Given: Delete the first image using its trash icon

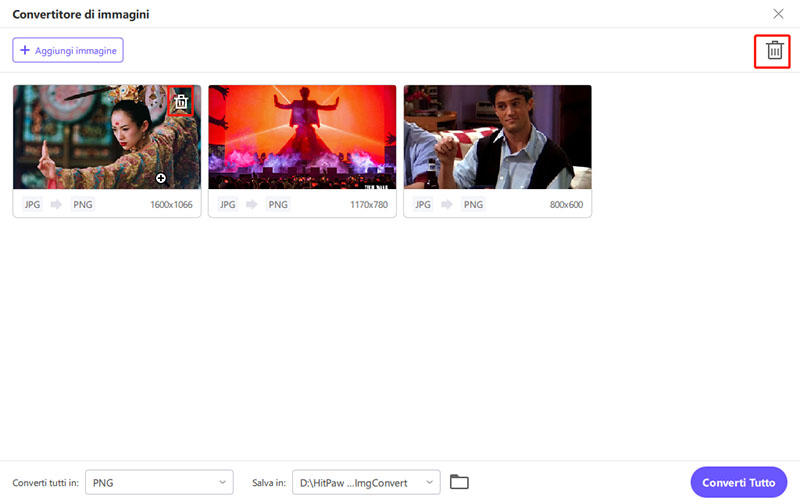Looking at the screenshot, I should [x=181, y=102].
